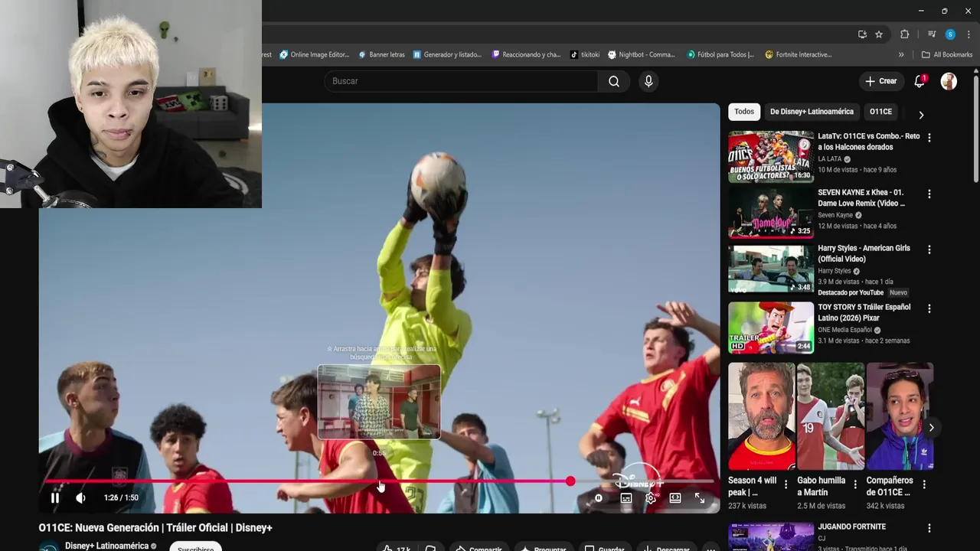Open tikitoki bookmark
Viewport: 980px width, 551px height.
tap(585, 54)
